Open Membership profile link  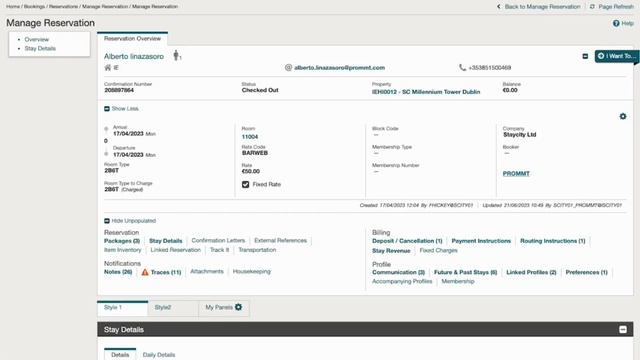pyautogui.click(x=458, y=281)
